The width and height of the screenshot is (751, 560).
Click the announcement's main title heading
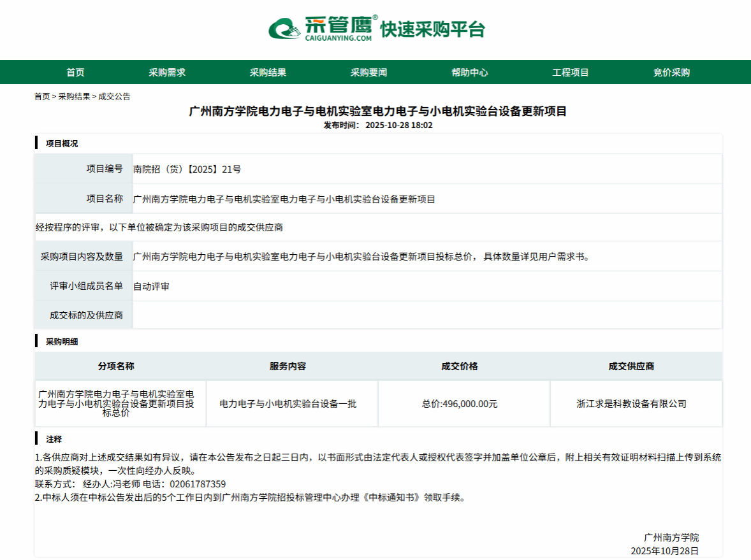coord(378,111)
